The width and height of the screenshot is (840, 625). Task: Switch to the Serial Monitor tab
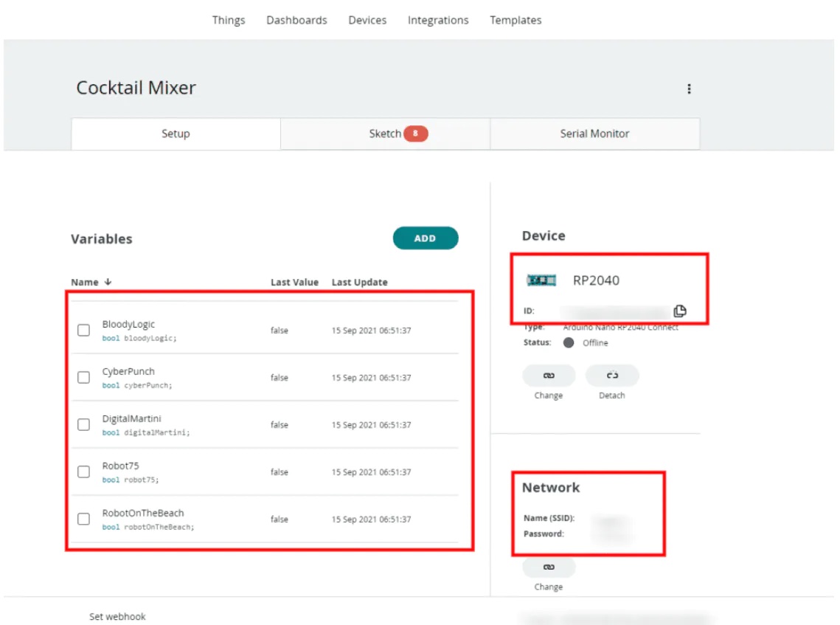click(x=594, y=134)
